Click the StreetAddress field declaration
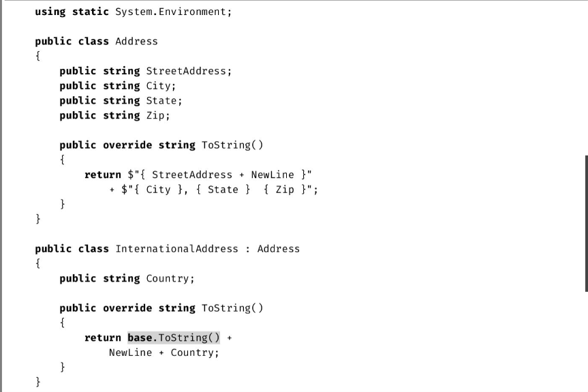 146,71
